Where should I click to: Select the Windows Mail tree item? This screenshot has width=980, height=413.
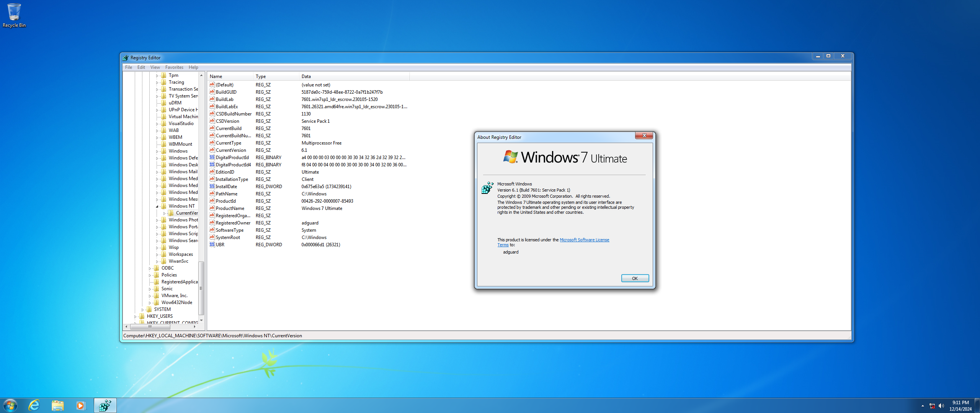coord(183,172)
